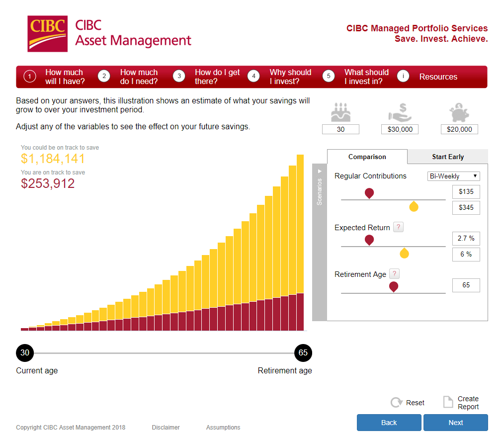
Task: Click step 4 circle in navigation
Action: 253,77
